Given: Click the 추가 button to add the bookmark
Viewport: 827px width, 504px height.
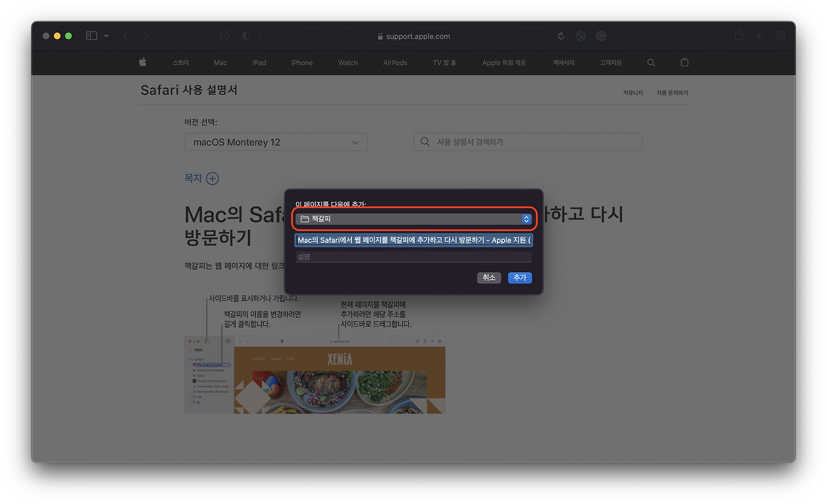Looking at the screenshot, I should pyautogui.click(x=519, y=277).
